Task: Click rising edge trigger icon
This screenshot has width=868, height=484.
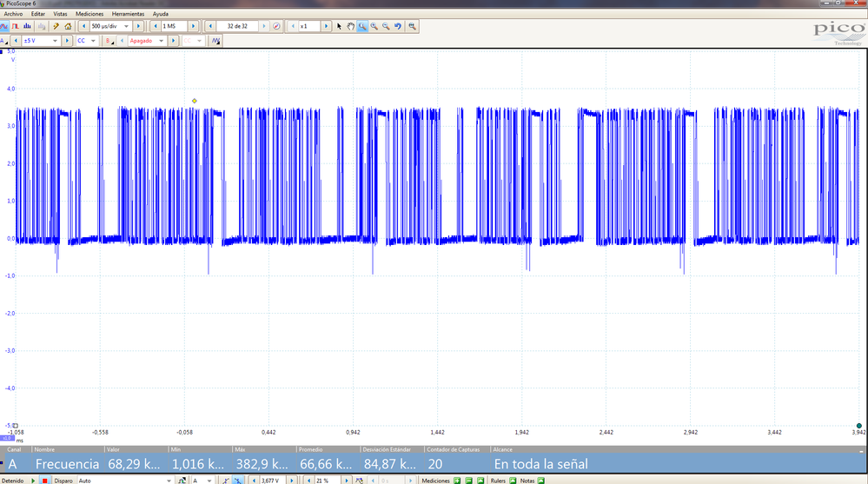Action: [x=226, y=481]
